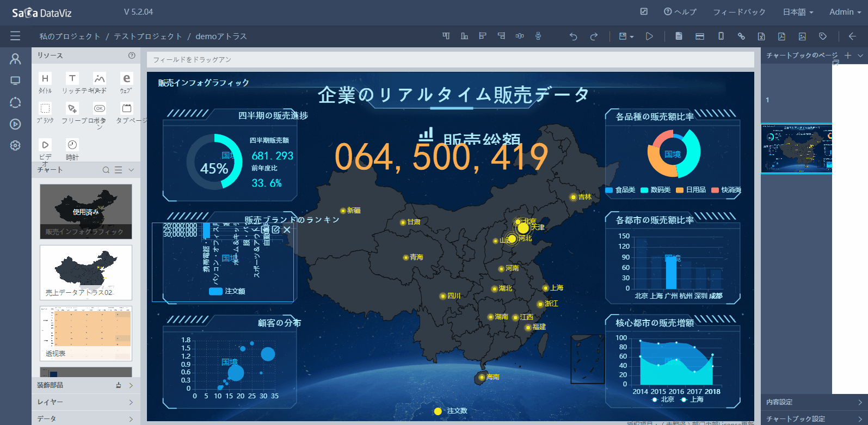The width and height of the screenshot is (868, 425).
Task: Expand the 装飾部品 section
Action: point(86,385)
